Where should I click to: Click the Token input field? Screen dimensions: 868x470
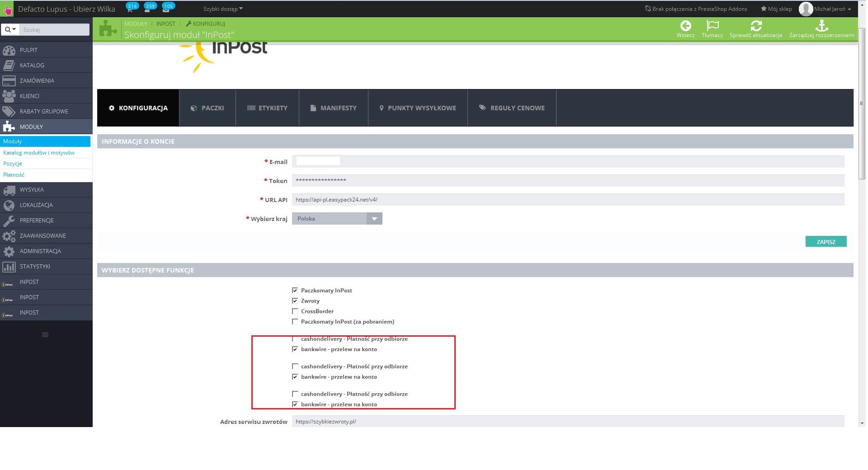[x=568, y=181]
